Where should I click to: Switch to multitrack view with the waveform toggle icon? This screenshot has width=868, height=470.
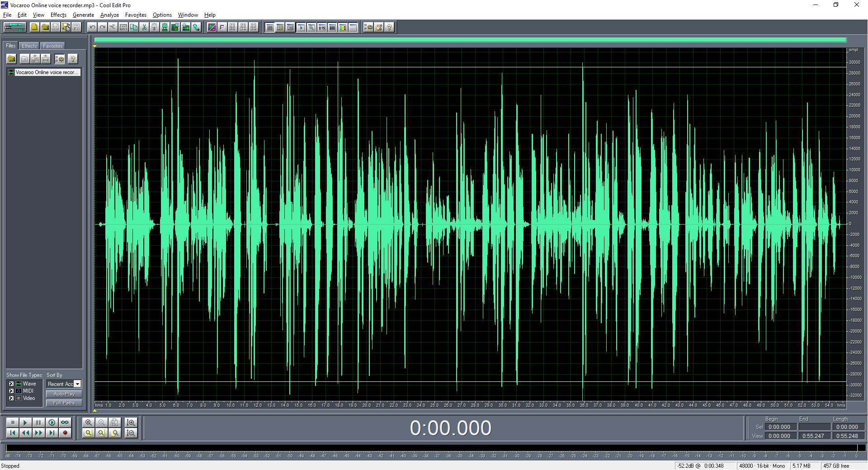(14, 27)
